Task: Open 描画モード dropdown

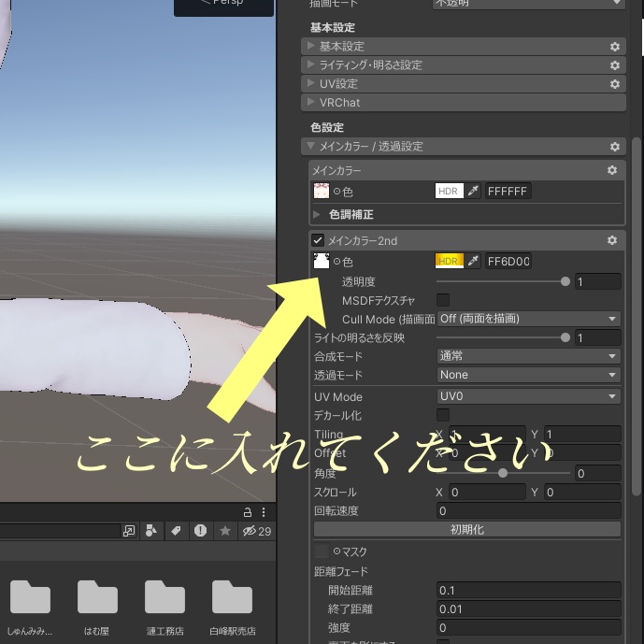Action: pyautogui.click(x=529, y=4)
